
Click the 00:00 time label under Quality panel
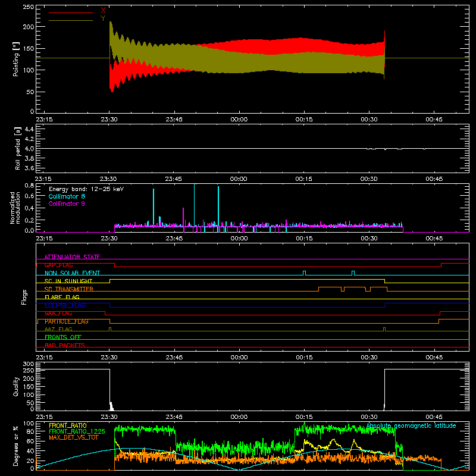click(x=239, y=417)
